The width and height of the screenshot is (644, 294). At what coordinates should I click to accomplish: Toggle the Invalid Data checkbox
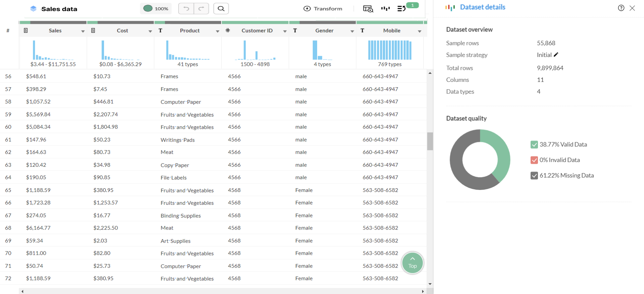534,160
